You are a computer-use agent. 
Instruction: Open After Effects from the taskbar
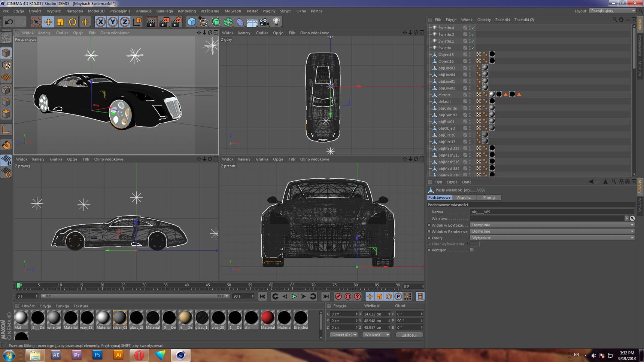pyautogui.click(x=56, y=355)
